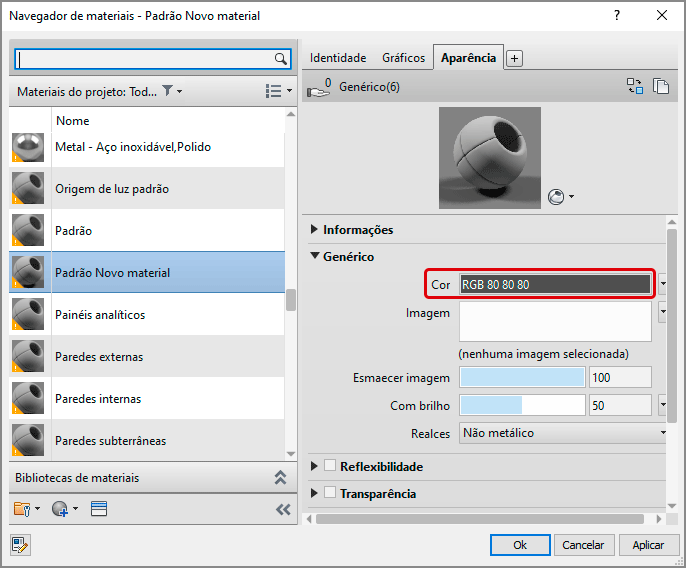Click the material preview sphere image
This screenshot has height=568, width=686.
point(490,158)
